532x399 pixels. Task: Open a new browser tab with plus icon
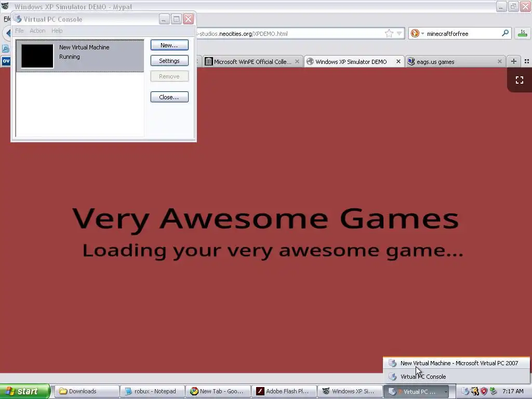514,61
